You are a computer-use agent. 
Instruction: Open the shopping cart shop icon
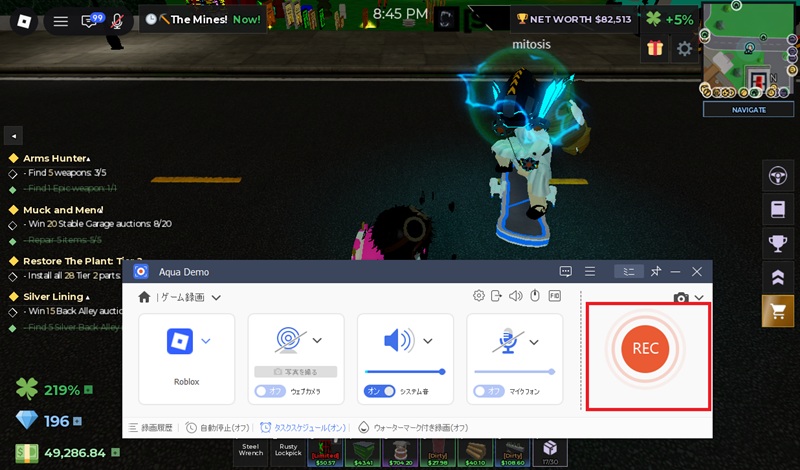pos(778,311)
